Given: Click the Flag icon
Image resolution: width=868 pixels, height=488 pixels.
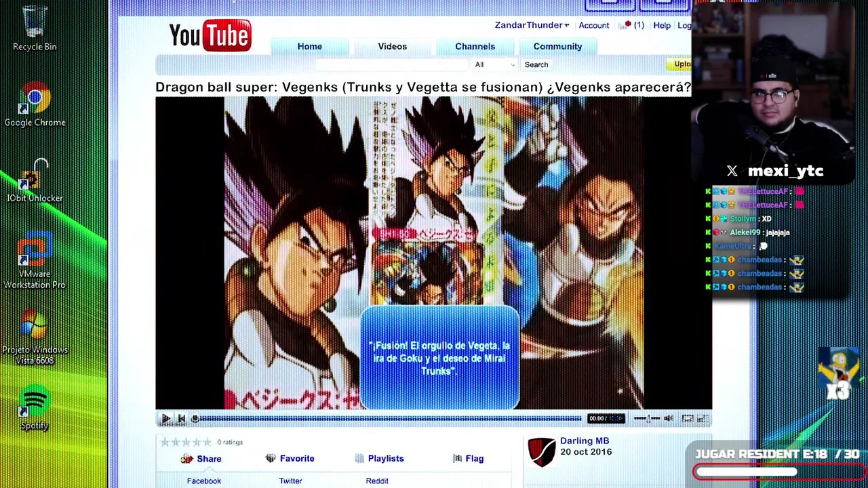Looking at the screenshot, I should [458, 459].
